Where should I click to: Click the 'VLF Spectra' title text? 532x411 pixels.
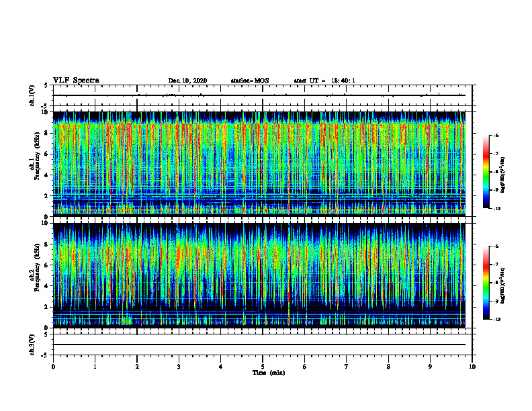pos(76,81)
